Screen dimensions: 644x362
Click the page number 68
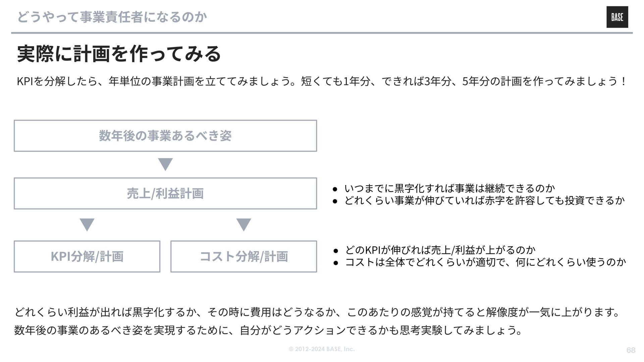click(631, 350)
